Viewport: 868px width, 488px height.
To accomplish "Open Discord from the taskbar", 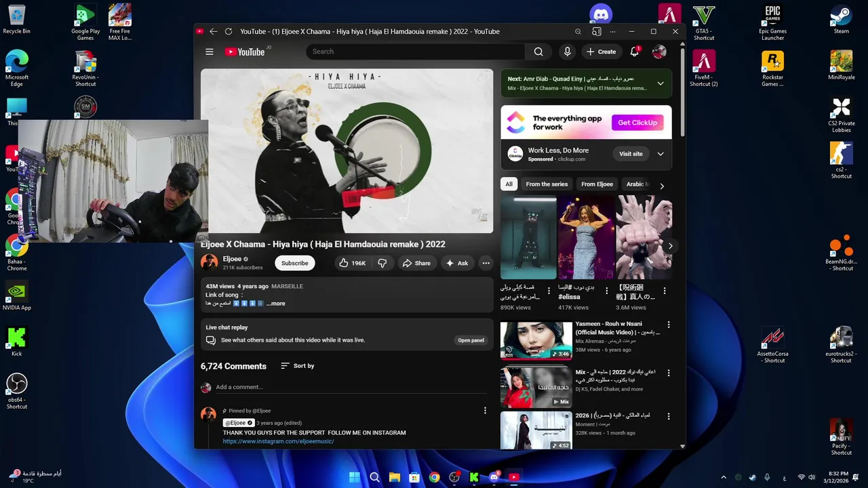I will click(x=494, y=477).
